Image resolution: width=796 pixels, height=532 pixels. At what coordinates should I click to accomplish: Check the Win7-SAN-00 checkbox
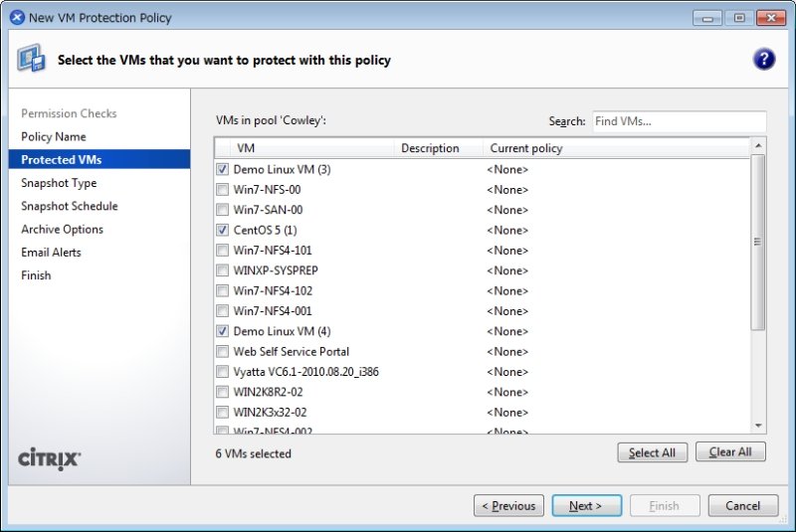[222, 210]
